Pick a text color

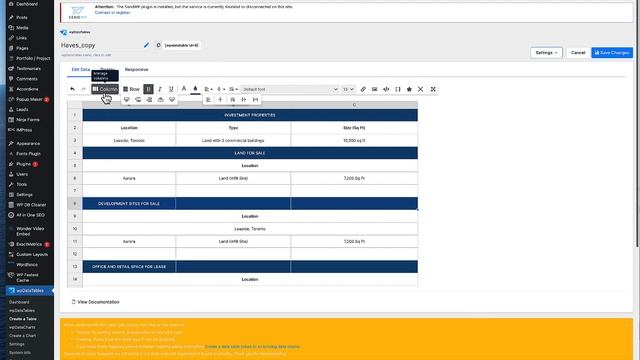(x=184, y=89)
